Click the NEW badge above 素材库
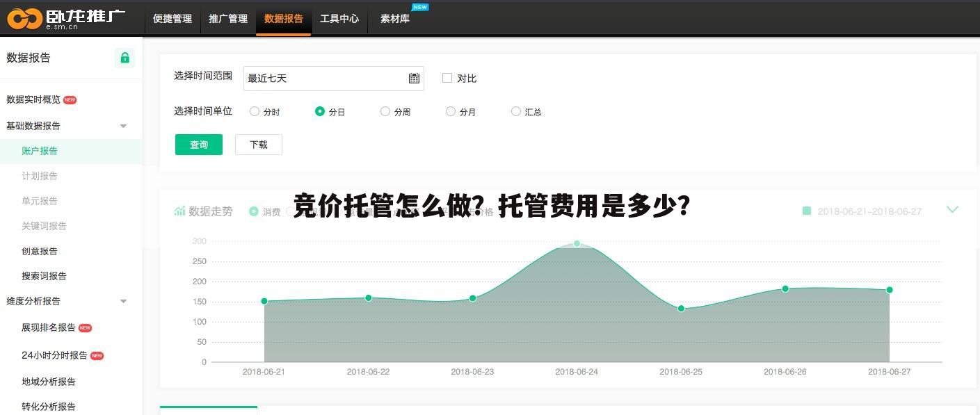This screenshot has width=980, height=415. click(x=420, y=8)
